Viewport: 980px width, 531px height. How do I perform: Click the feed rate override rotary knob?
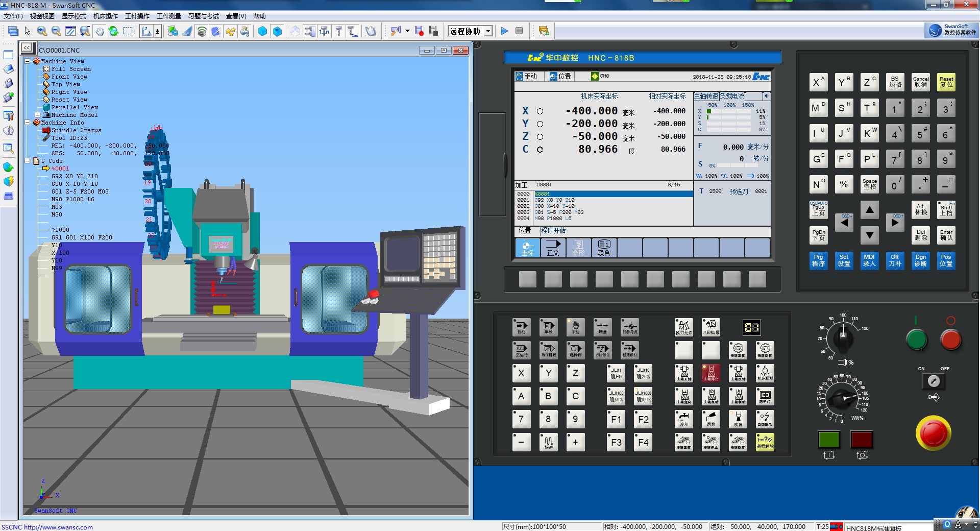(x=842, y=398)
